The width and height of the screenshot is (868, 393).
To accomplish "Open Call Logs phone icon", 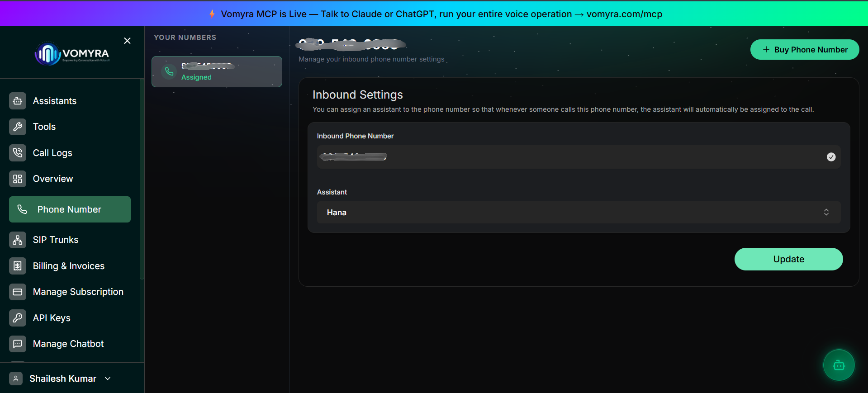I will (18, 153).
